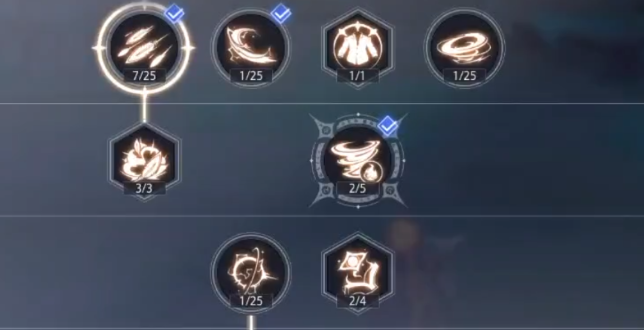Click the 7/25 level label
This screenshot has width=644, height=330.
[144, 75]
